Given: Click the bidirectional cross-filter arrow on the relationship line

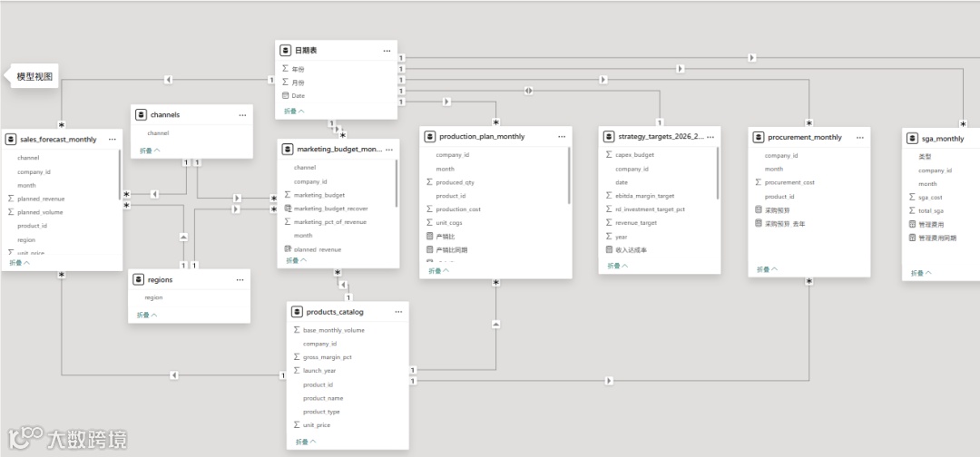Looking at the screenshot, I should [x=529, y=91].
